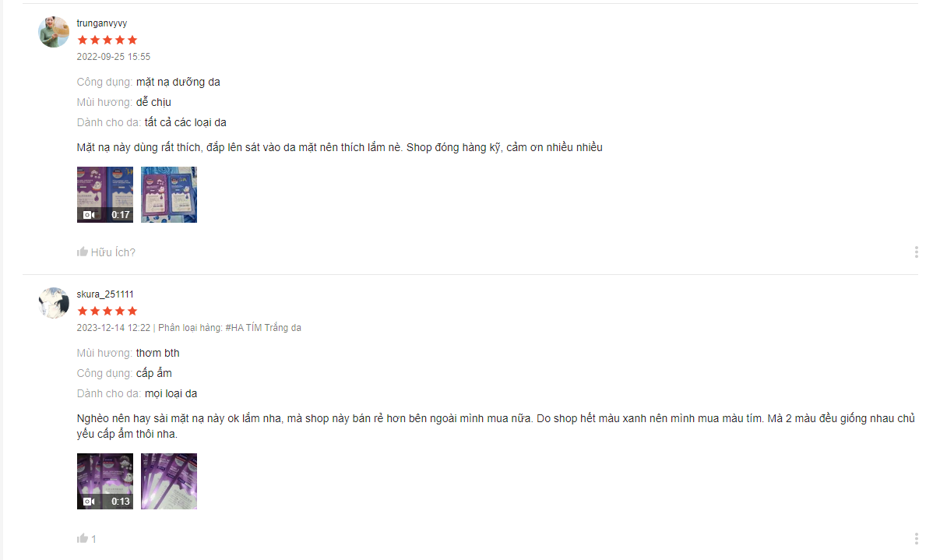Play the 0:13 review video thumbnail
This screenshot has height=560, width=933.
pos(104,481)
